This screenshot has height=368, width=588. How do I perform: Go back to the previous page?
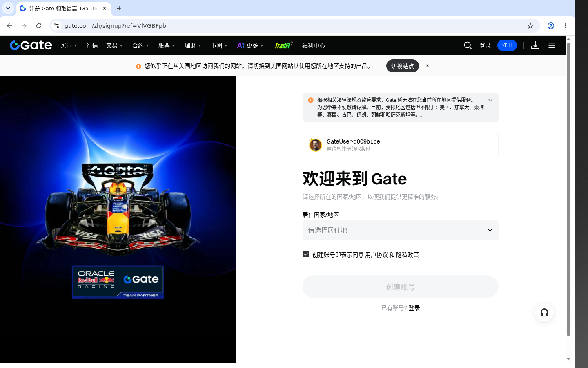point(9,26)
